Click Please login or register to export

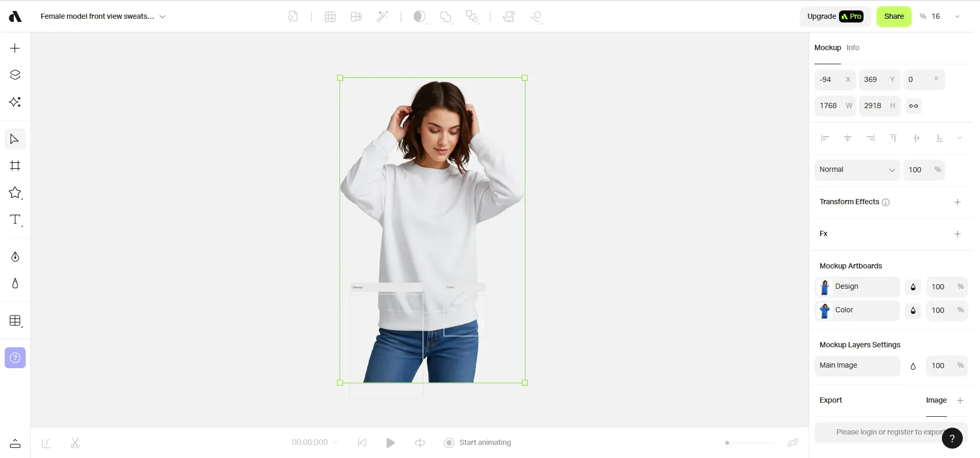point(891,432)
